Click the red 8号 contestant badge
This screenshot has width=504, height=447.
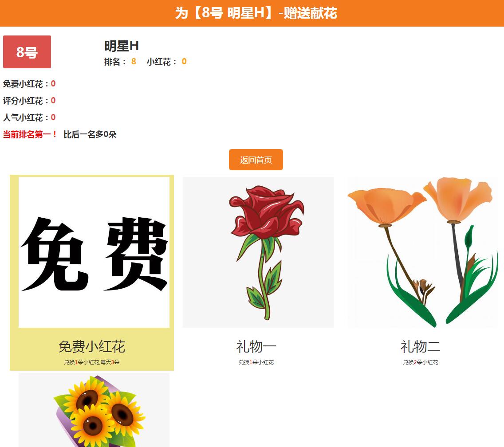[27, 52]
